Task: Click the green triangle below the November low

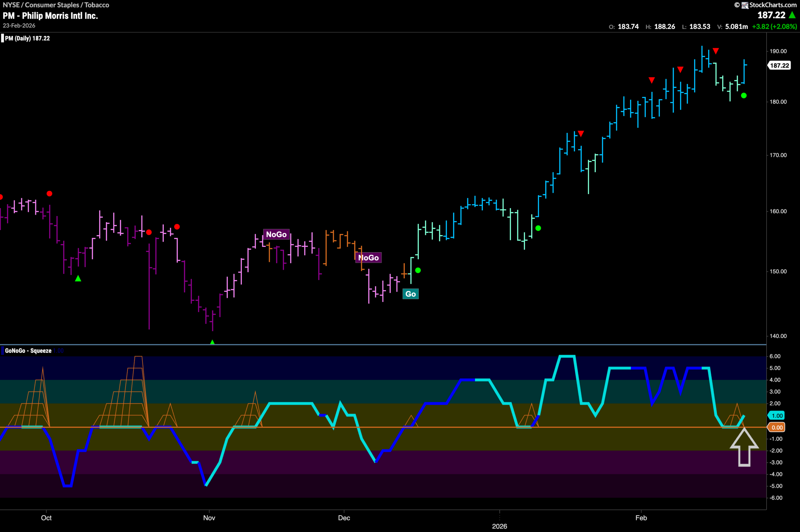Action: click(x=212, y=342)
